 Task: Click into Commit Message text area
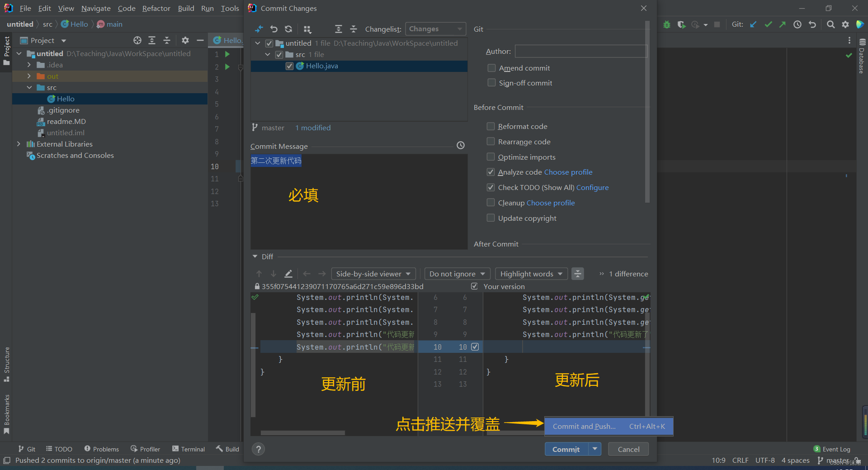point(359,202)
